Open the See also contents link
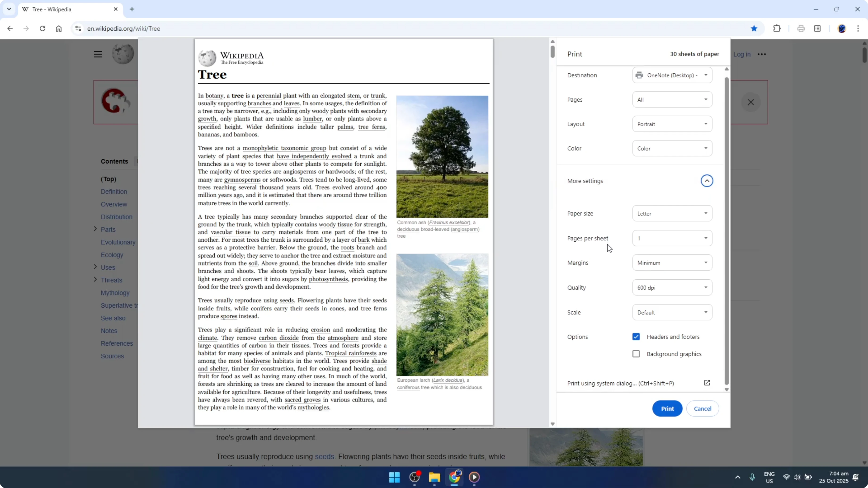 [113, 318]
